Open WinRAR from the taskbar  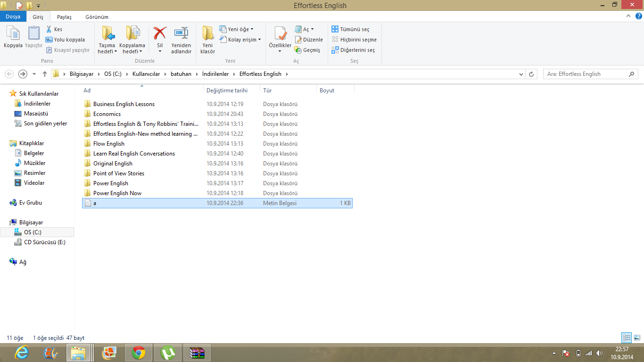197,353
